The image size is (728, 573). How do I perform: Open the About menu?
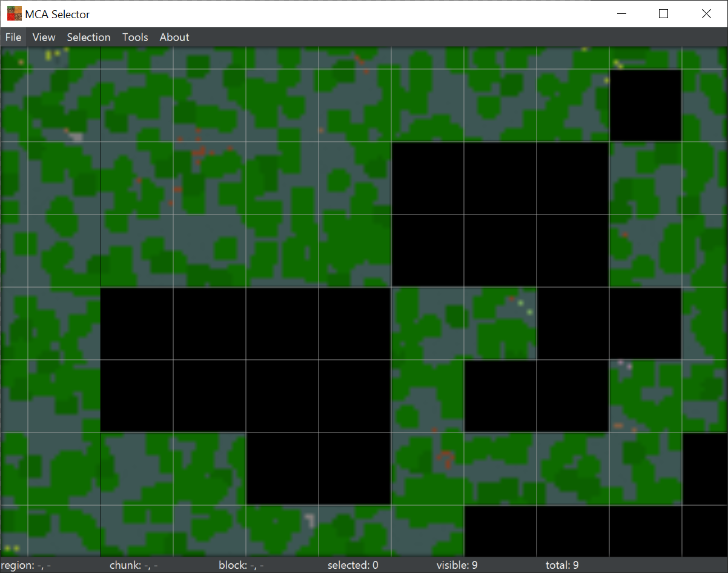tap(174, 37)
